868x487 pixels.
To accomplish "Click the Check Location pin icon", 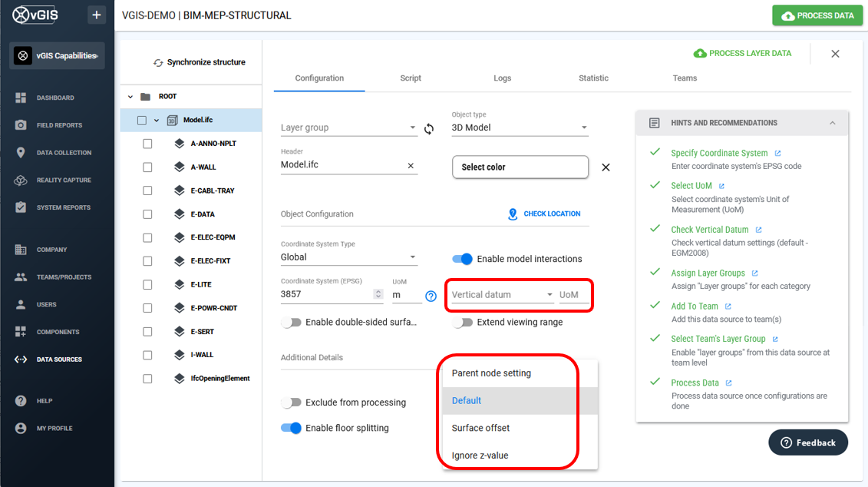I will (513, 214).
